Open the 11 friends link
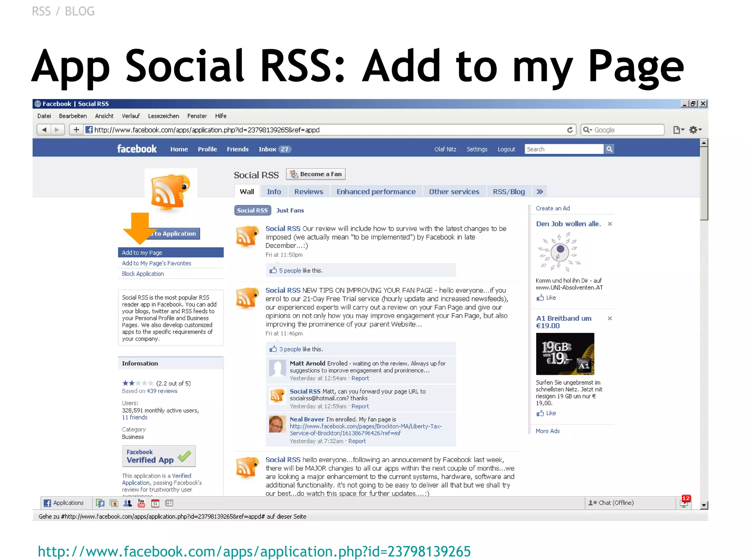This screenshot has height=560, width=747. coord(135,417)
